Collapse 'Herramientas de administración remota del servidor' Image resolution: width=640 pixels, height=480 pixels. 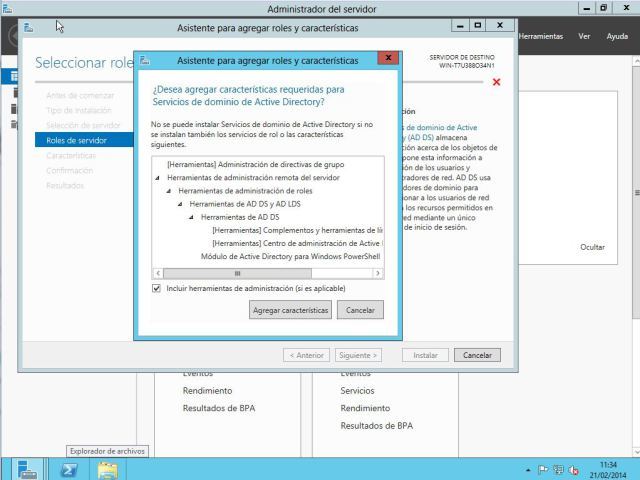click(158, 178)
